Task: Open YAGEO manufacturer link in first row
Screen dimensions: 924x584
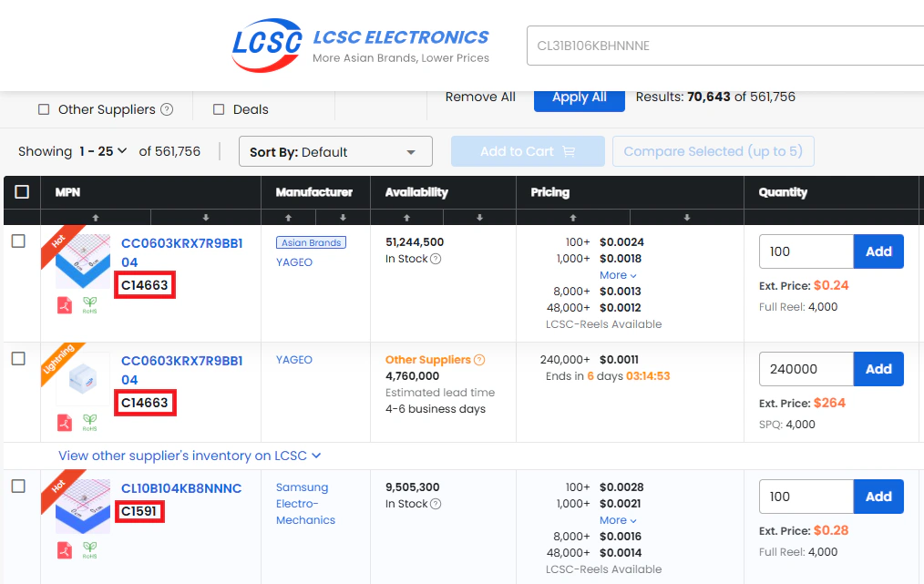Action: 294,262
